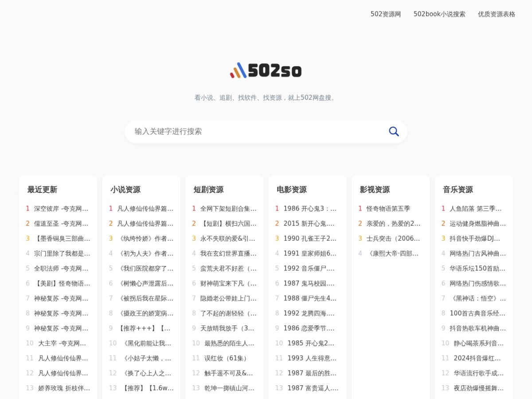Click the magnifying glass search icon
532x399 pixels.
[x=394, y=131]
